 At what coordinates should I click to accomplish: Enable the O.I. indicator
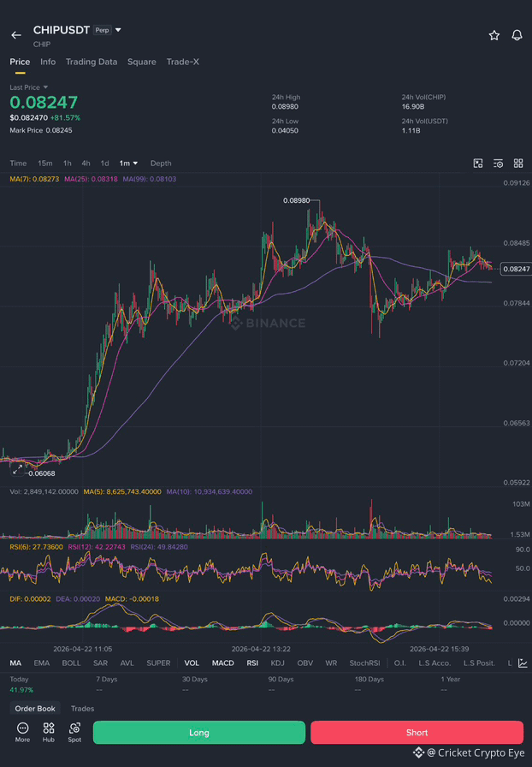(400, 663)
